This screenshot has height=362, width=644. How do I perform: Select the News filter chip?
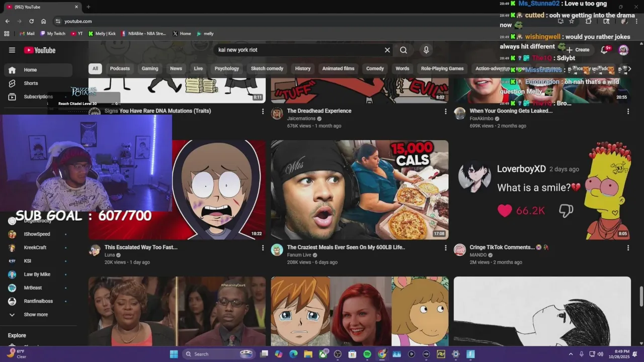coord(176,68)
